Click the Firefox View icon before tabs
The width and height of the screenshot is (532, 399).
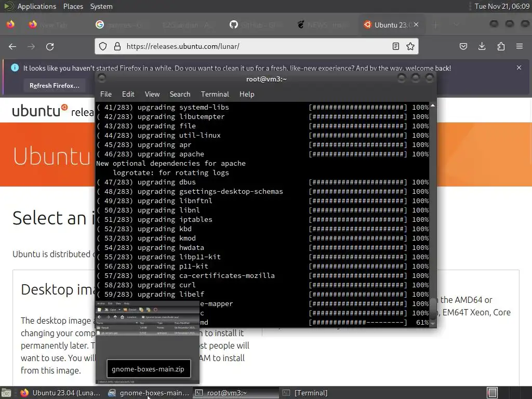10,24
